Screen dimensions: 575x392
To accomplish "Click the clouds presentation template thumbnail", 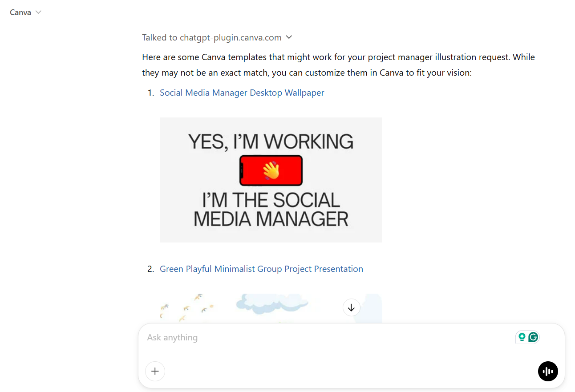I will click(x=271, y=308).
